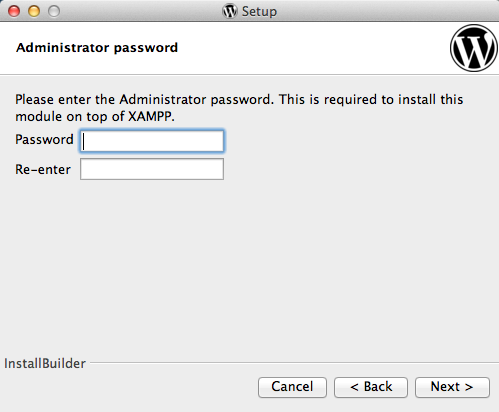
Task: Click the Re-enter field label
Action: [x=43, y=169]
